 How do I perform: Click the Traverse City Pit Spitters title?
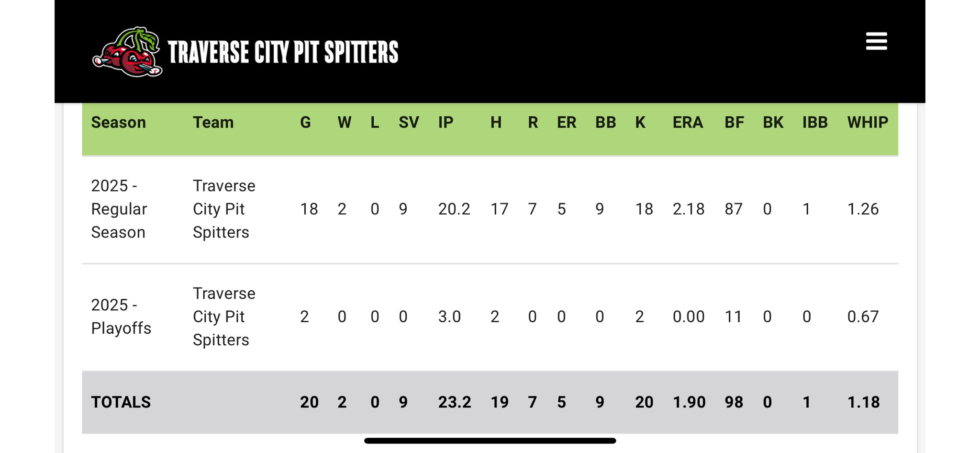pyautogui.click(x=283, y=52)
